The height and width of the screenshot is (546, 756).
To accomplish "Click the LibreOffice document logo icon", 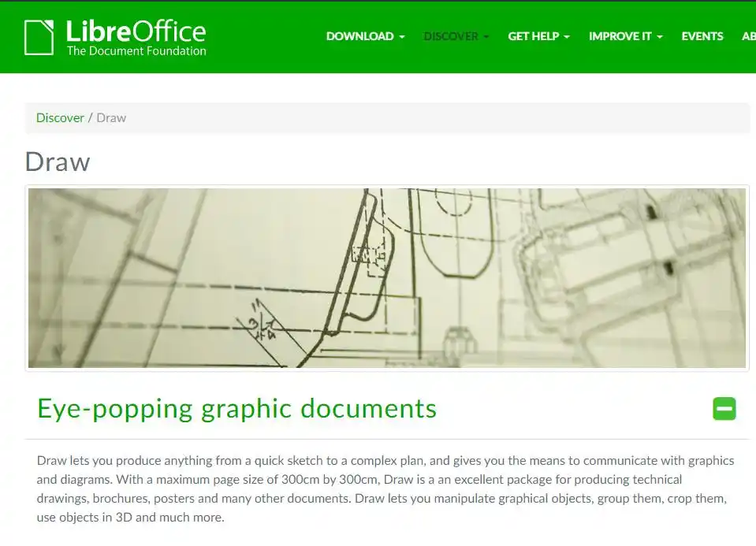I will pyautogui.click(x=39, y=37).
